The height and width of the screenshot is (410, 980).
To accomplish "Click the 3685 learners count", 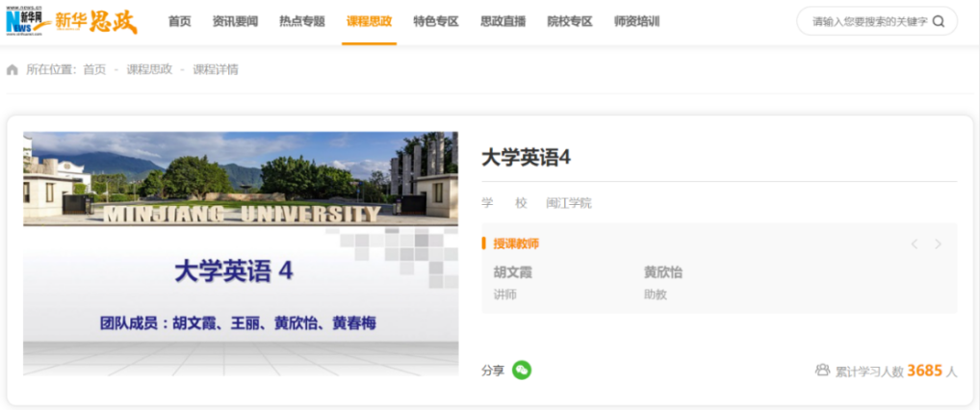I will point(924,371).
